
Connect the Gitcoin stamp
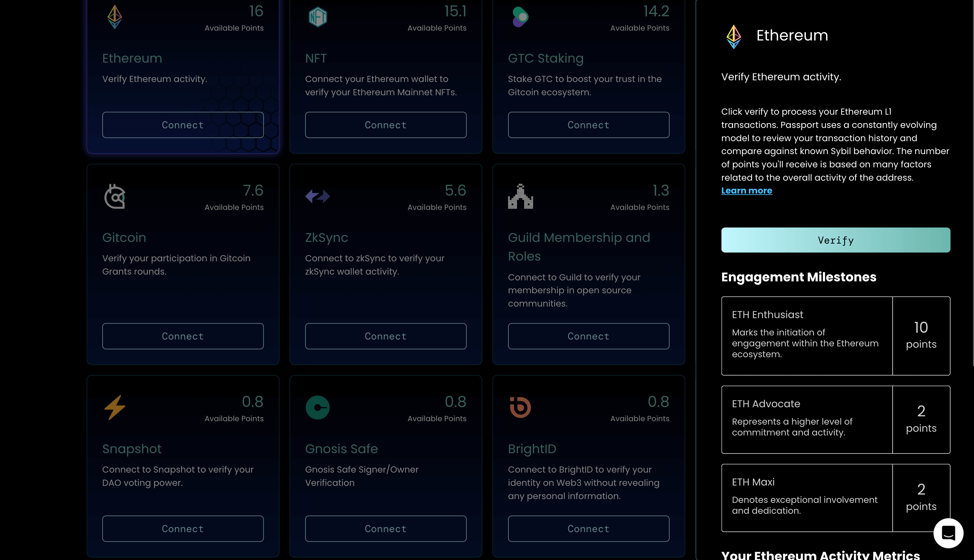click(x=183, y=336)
